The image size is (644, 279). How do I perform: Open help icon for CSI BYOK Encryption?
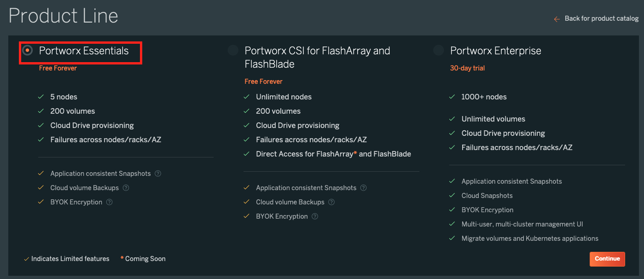click(x=315, y=216)
